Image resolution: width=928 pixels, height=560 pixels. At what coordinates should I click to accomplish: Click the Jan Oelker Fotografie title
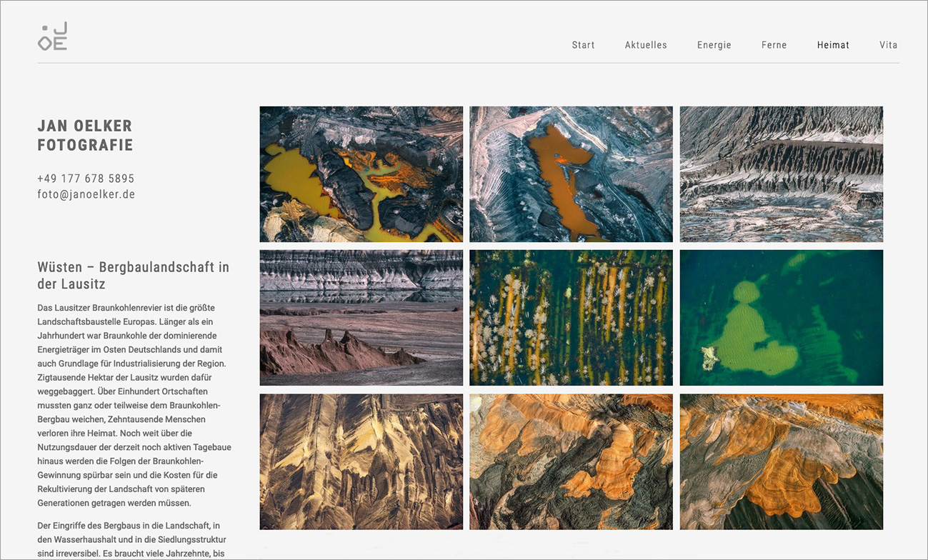point(85,136)
